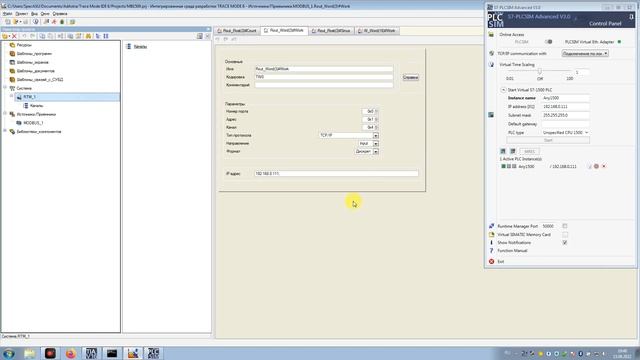Click the Start button in PLCSIM panel

[x=548, y=140]
